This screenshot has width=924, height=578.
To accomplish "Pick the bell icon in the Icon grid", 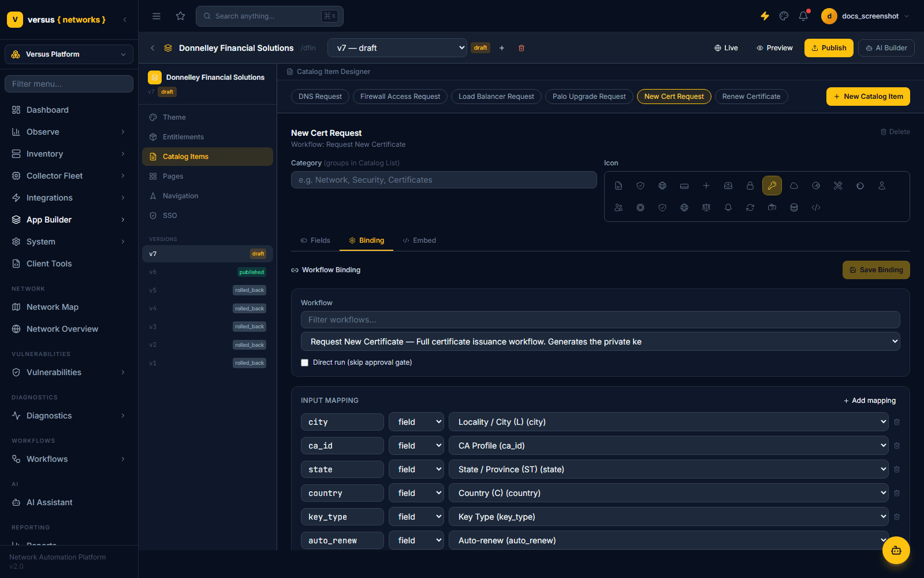I will (728, 208).
